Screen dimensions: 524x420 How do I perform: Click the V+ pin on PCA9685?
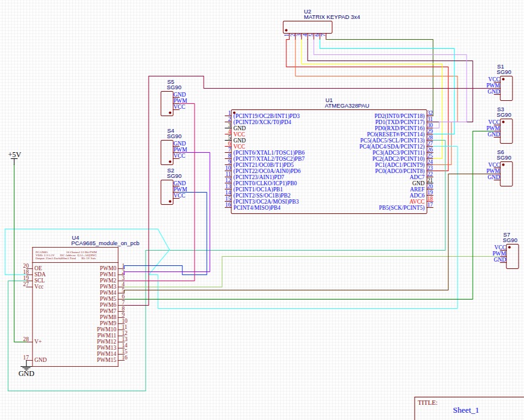pos(38,342)
